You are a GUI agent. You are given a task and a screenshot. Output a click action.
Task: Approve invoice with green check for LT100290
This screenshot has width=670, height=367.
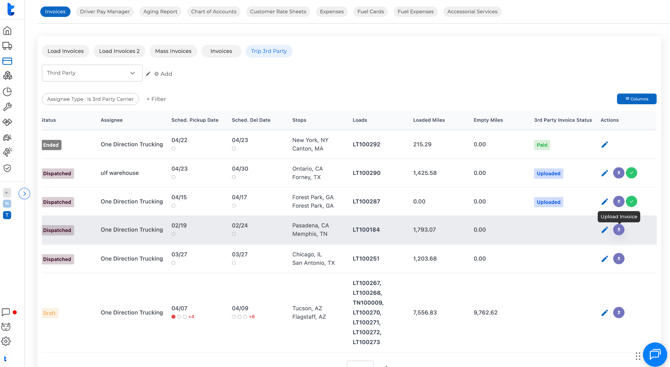[632, 173]
